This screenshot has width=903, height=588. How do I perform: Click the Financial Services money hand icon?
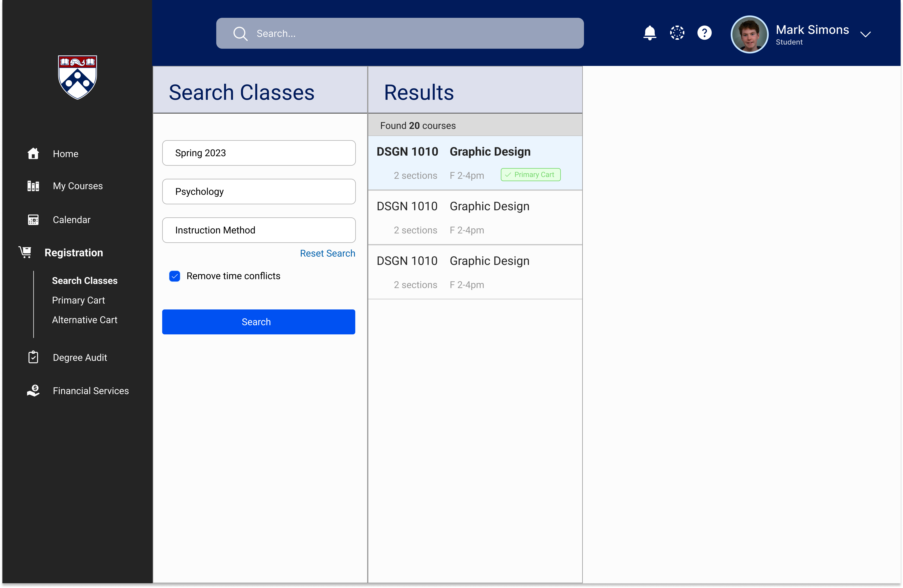coord(33,390)
